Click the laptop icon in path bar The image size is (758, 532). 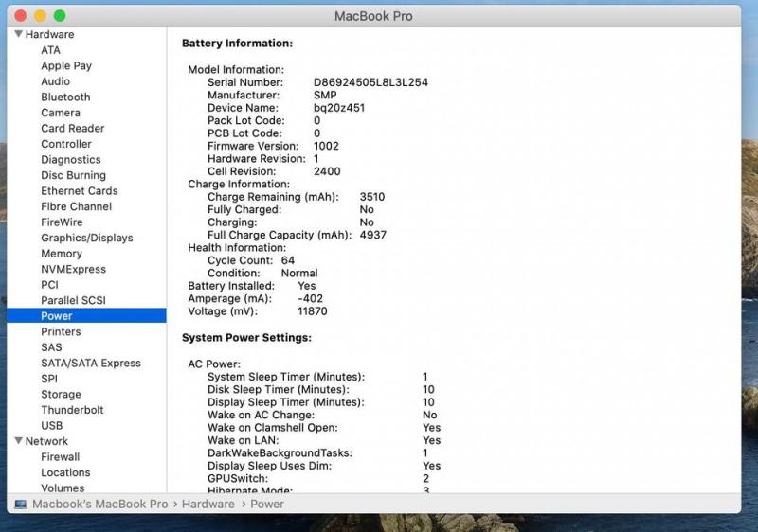pos(21,505)
